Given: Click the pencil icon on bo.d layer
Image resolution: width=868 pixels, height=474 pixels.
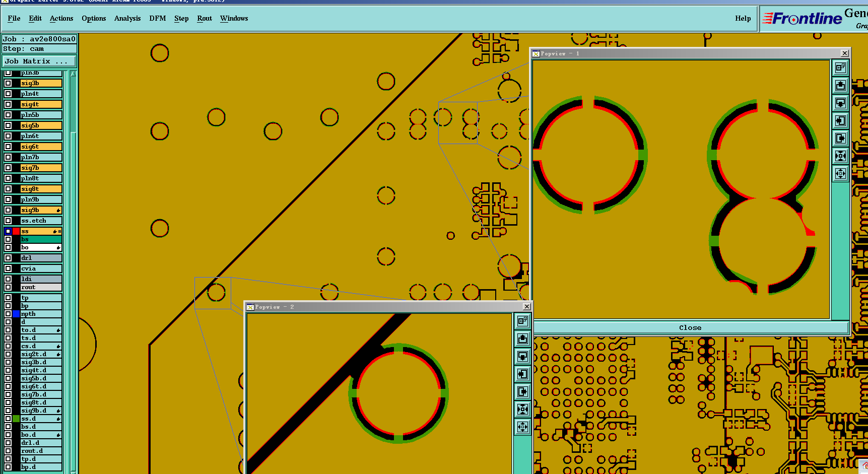Looking at the screenshot, I should pos(58,435).
